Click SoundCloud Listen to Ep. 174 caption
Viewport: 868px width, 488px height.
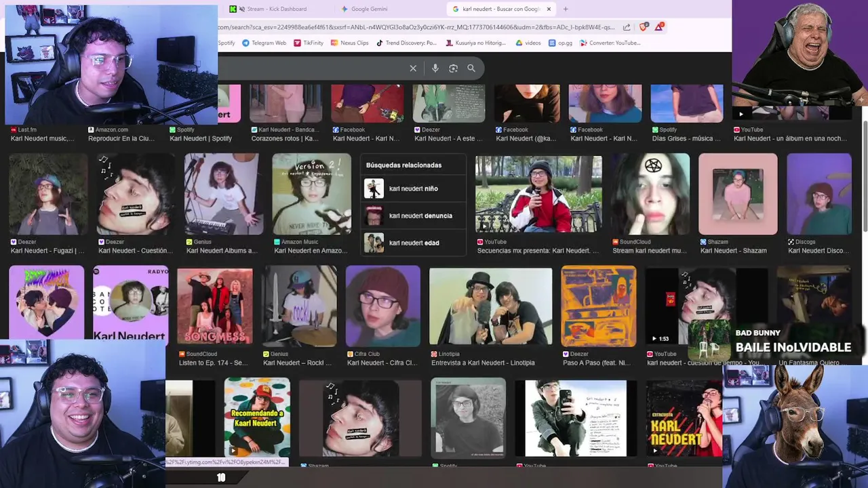tap(214, 363)
